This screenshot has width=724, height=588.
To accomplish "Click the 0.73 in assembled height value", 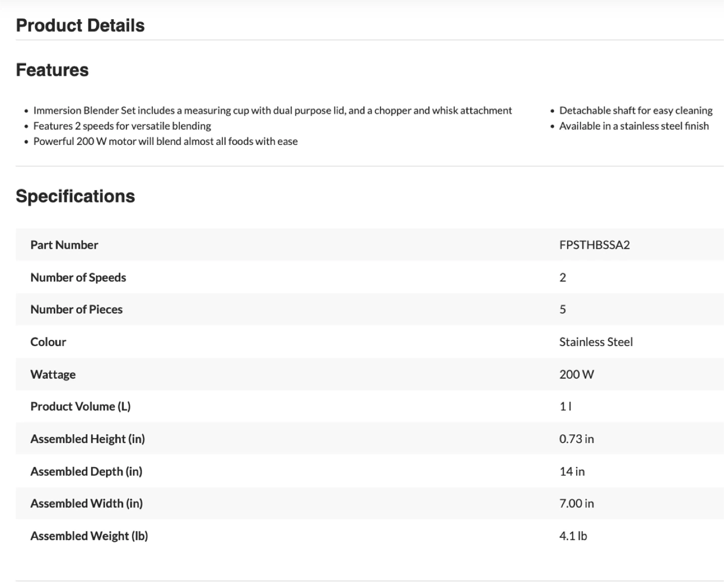I will 576,439.
